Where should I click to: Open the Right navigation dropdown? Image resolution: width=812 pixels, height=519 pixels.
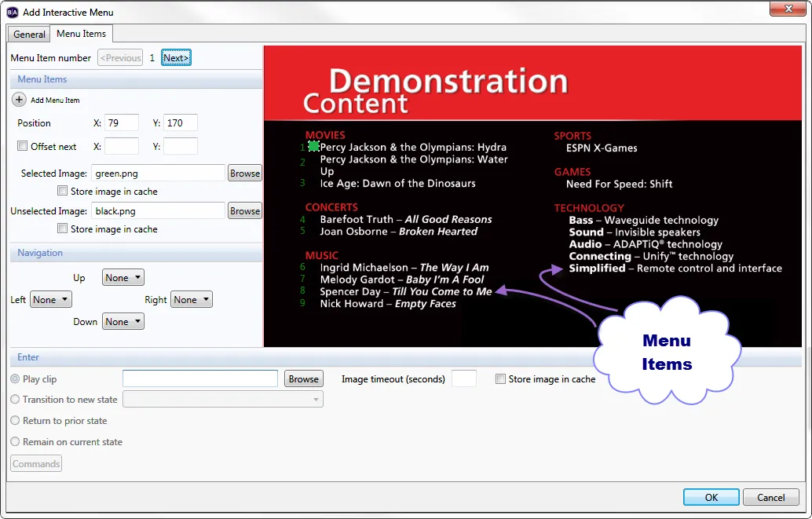pyautogui.click(x=192, y=299)
